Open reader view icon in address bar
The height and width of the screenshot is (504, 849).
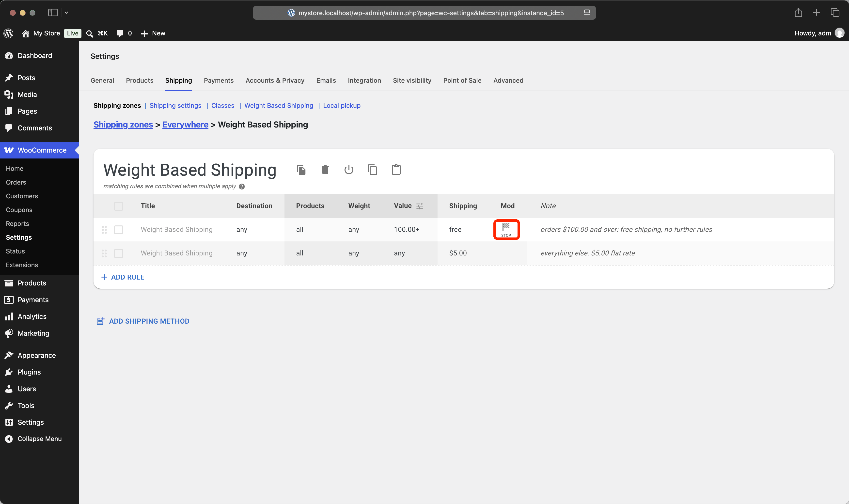coord(586,13)
